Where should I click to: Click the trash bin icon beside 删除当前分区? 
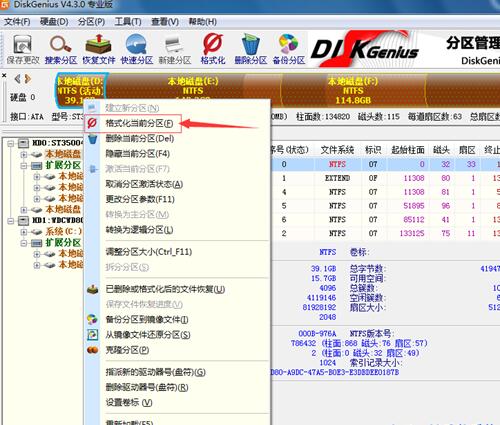(93, 138)
